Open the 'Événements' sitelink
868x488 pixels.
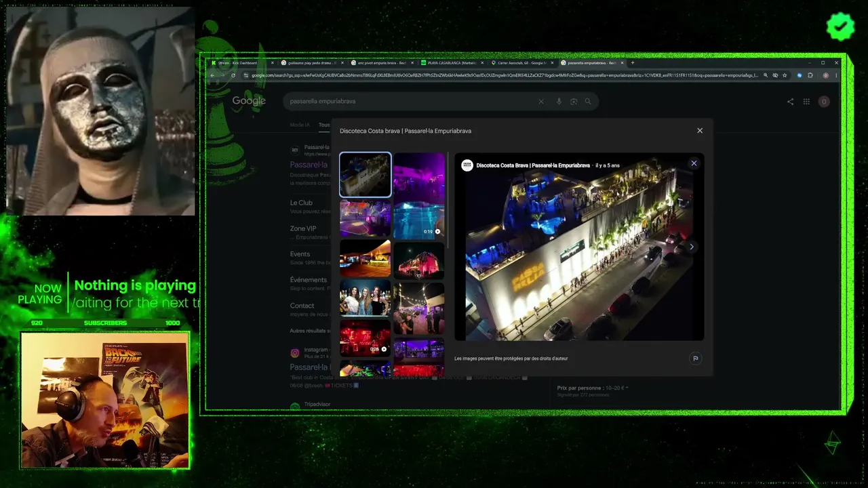(x=309, y=280)
